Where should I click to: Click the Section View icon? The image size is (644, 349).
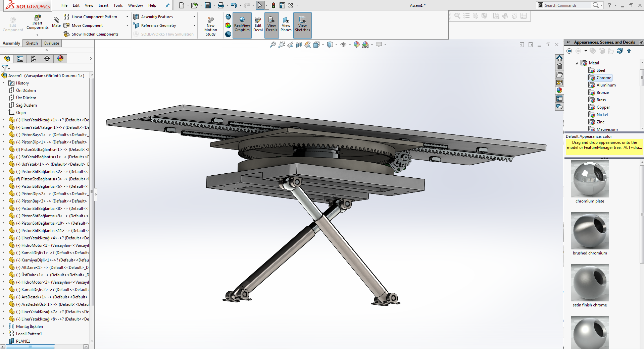(x=299, y=45)
